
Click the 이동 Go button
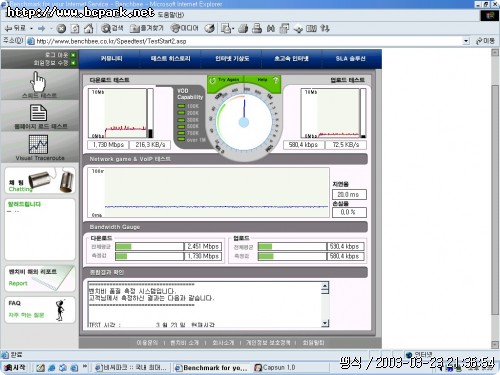click(485, 41)
